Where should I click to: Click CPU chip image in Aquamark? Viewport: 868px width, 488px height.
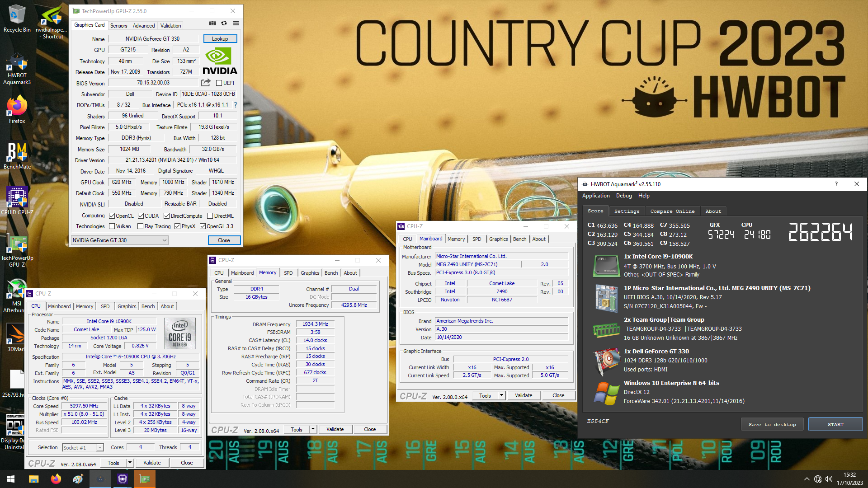pos(606,266)
